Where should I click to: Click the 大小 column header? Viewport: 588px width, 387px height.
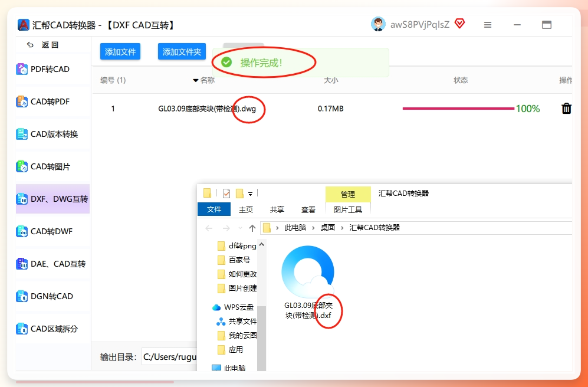click(331, 80)
